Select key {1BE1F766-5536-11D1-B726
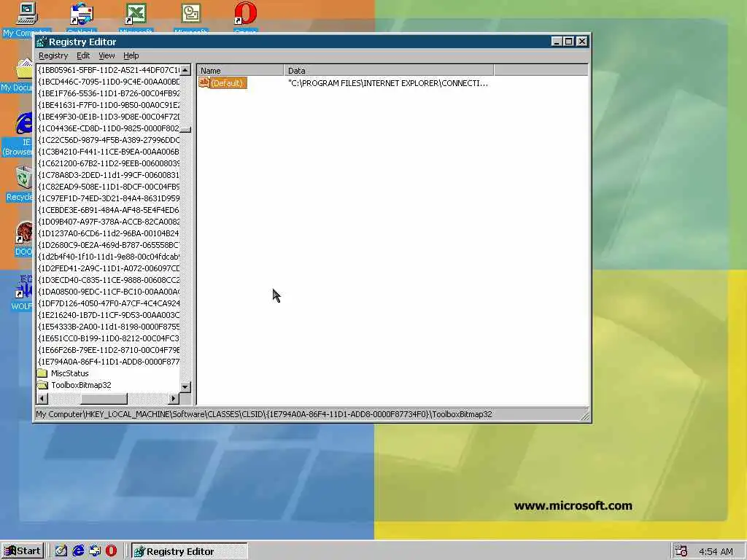The image size is (747, 560). [109, 93]
